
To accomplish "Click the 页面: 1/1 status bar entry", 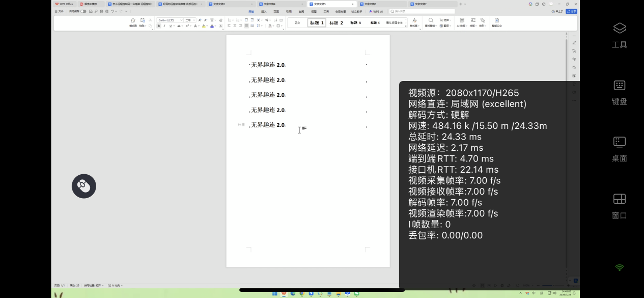I will tap(60, 285).
